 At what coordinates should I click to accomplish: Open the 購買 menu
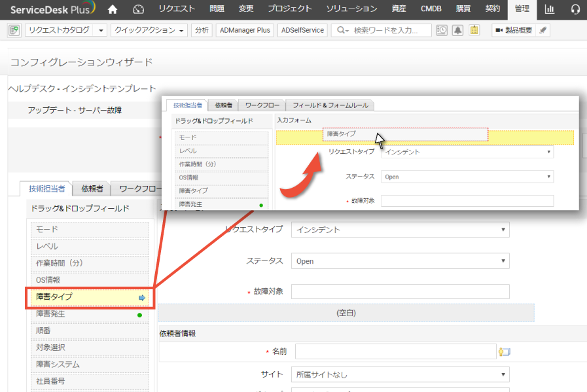coord(463,9)
